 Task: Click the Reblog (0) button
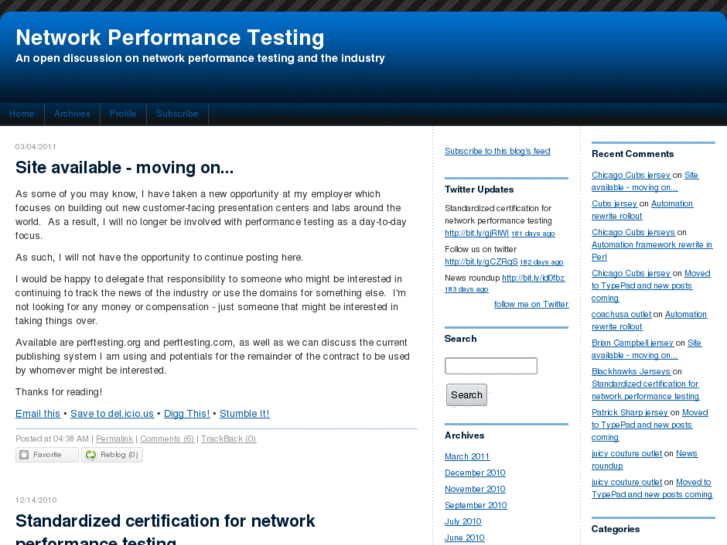click(112, 455)
